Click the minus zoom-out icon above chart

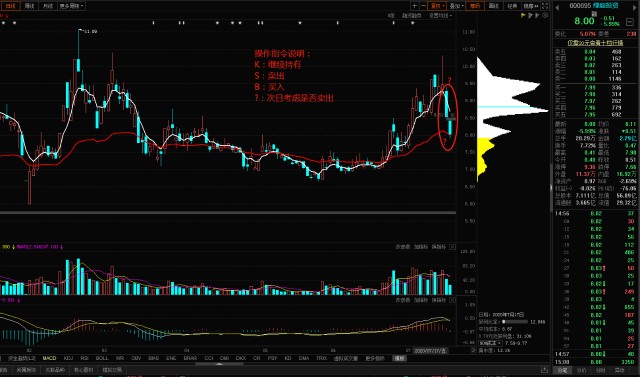[x=423, y=6]
